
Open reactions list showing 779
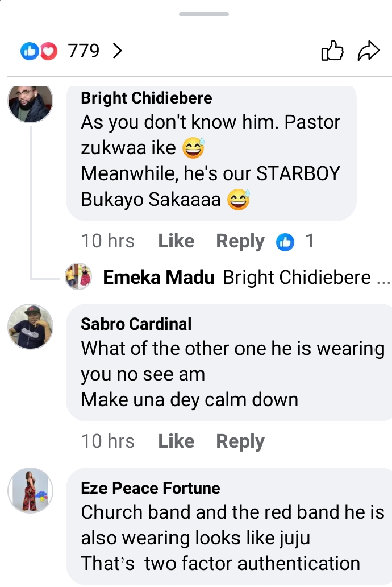[84, 51]
